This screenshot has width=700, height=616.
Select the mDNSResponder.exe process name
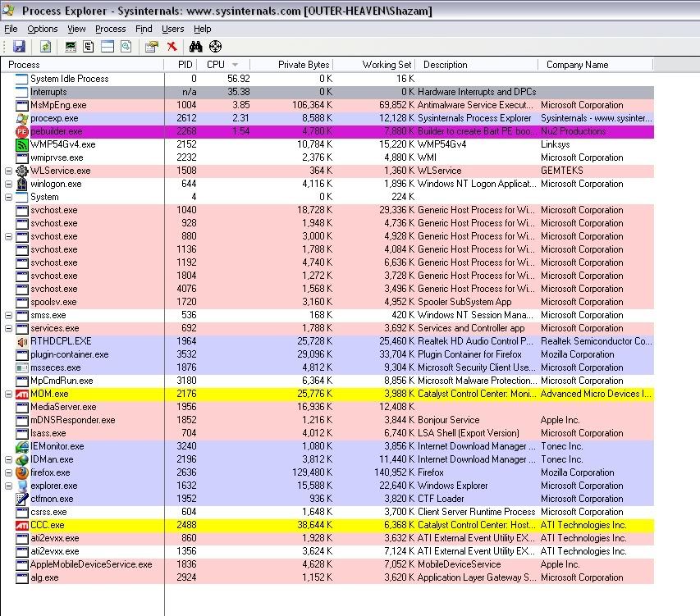pos(73,420)
